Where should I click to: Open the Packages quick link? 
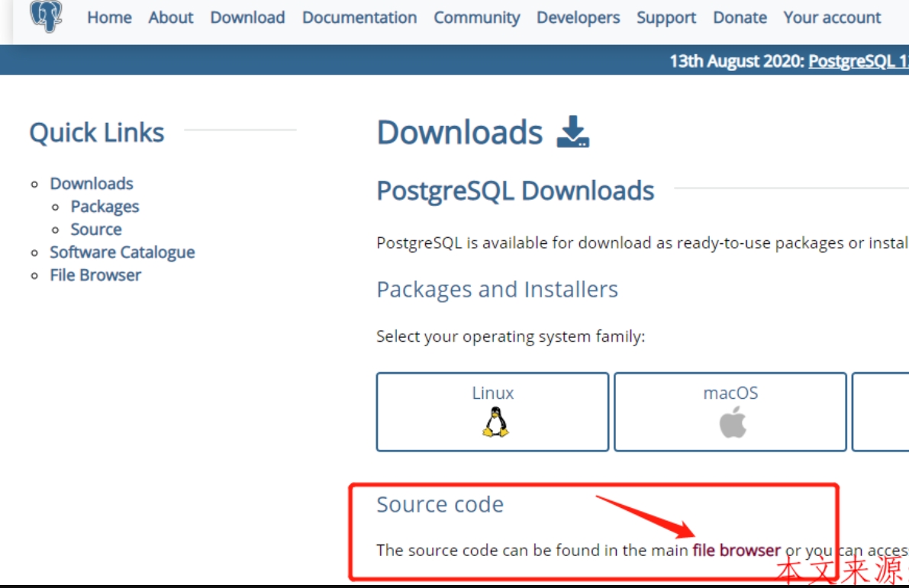tap(105, 207)
